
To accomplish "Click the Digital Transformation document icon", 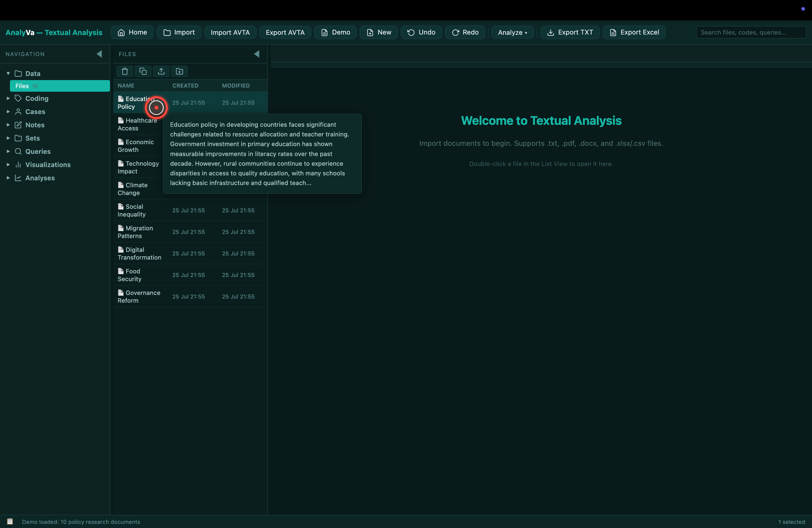I will [121, 249].
